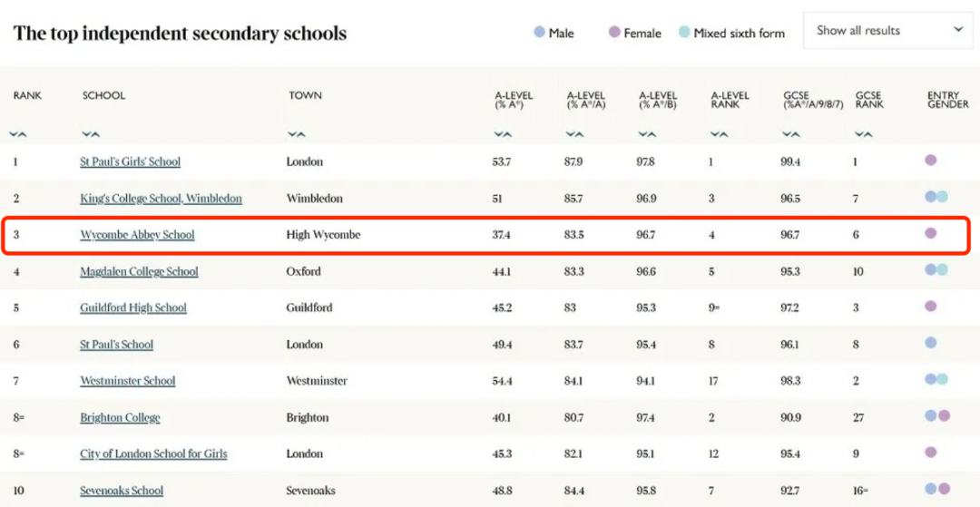
Task: Click the teal dot in Westminster School row
Action: (942, 380)
